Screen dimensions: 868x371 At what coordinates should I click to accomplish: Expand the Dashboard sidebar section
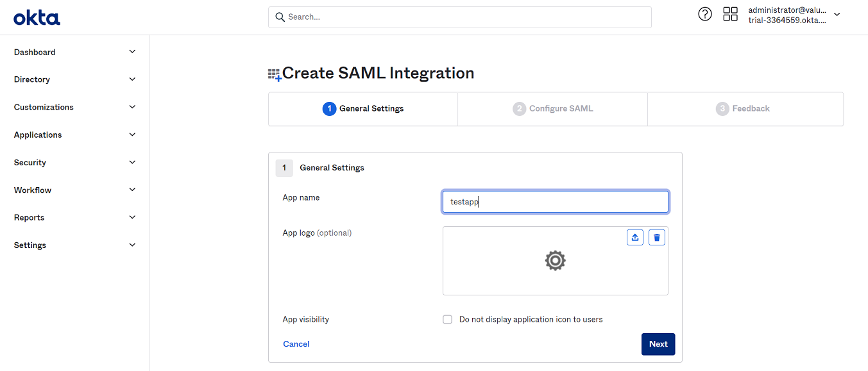click(75, 52)
